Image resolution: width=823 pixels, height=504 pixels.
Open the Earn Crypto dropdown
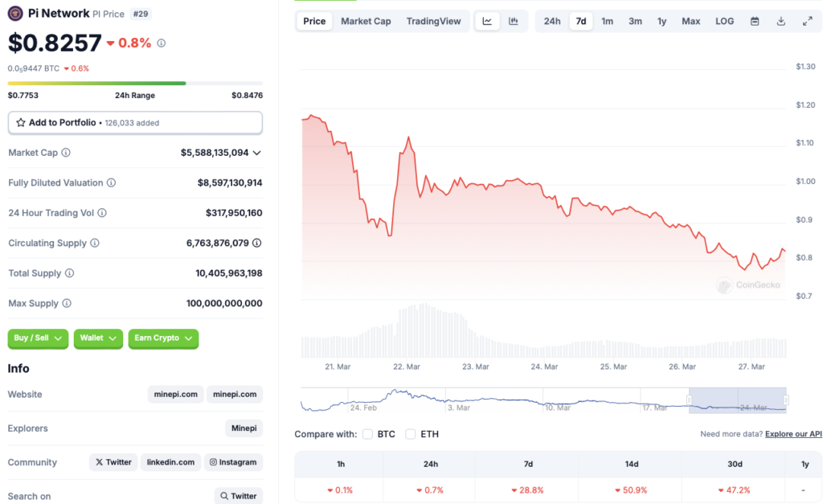coord(163,338)
